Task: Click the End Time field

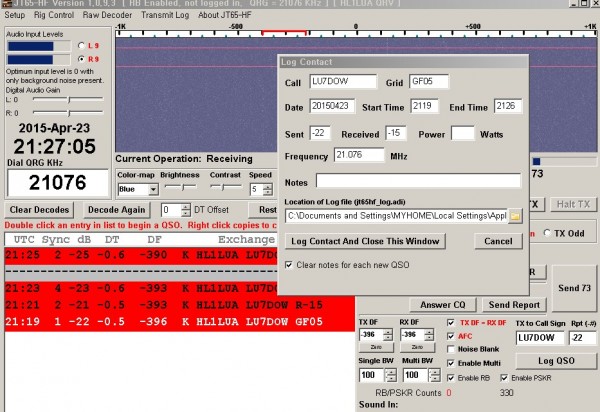Action: point(508,106)
